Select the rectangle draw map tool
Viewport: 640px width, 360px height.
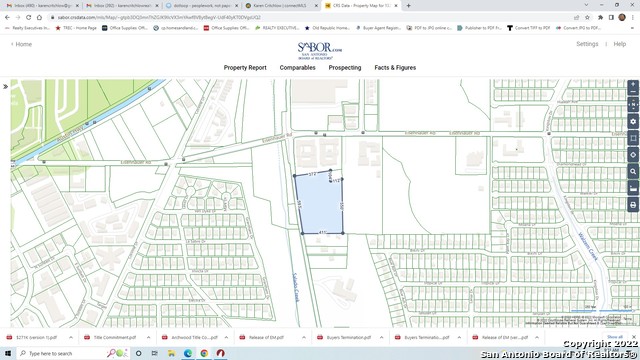pyautogui.click(x=633, y=138)
